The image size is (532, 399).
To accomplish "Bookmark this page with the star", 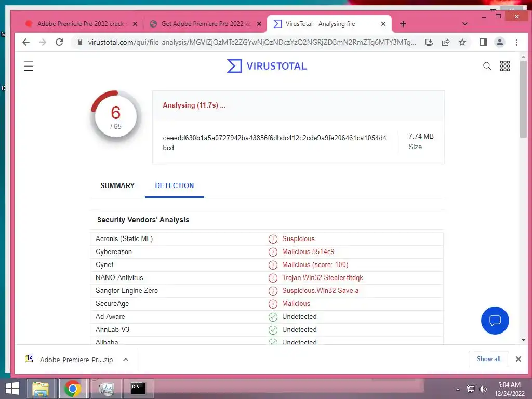I will click(x=462, y=42).
